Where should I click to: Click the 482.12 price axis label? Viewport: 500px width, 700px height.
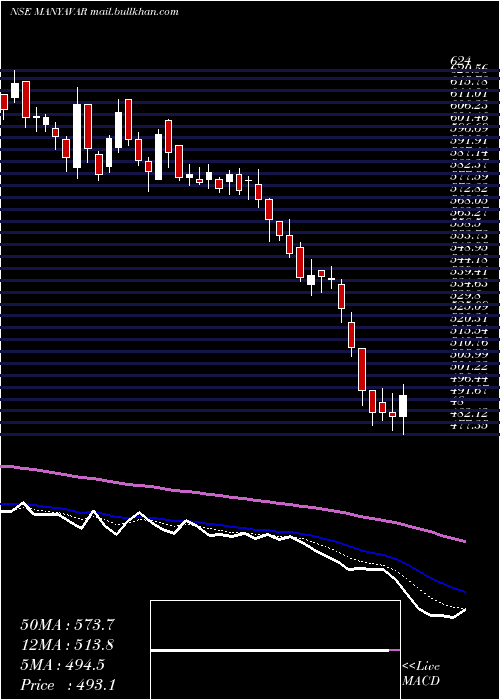tap(468, 413)
